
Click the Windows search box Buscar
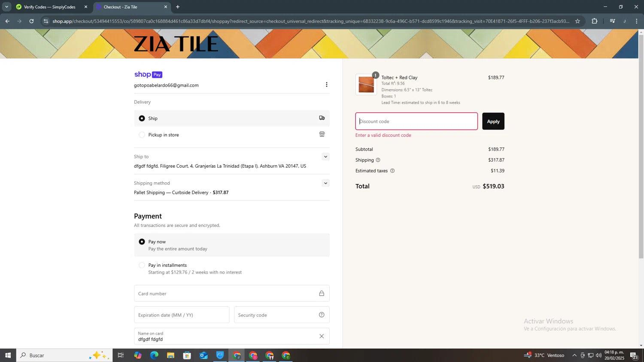click(64, 355)
